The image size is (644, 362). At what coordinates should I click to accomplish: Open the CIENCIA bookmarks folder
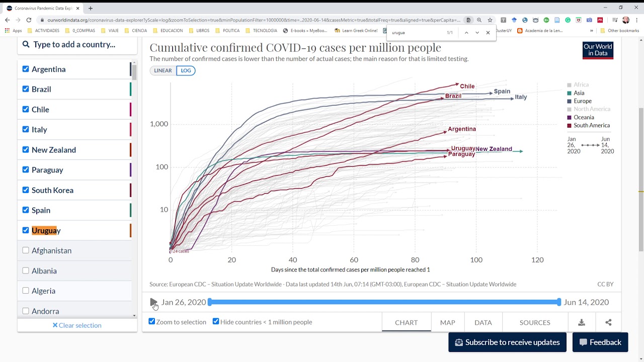[x=136, y=31]
